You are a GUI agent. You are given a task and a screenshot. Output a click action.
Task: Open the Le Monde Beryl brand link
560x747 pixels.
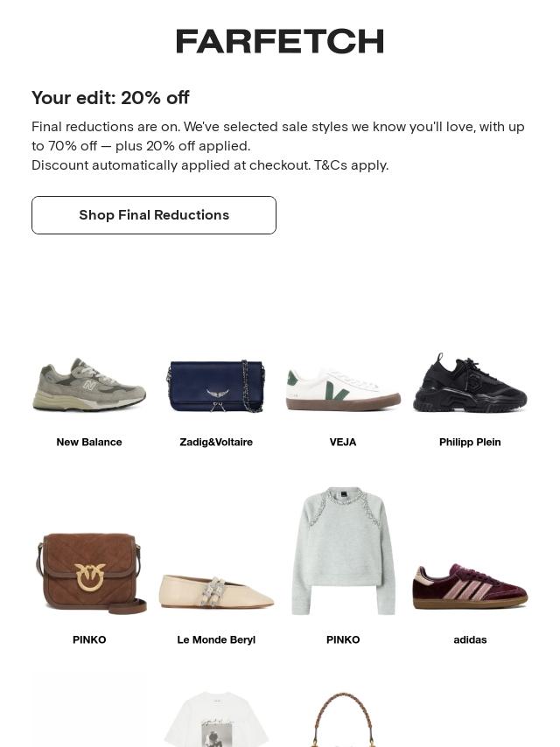(x=216, y=640)
